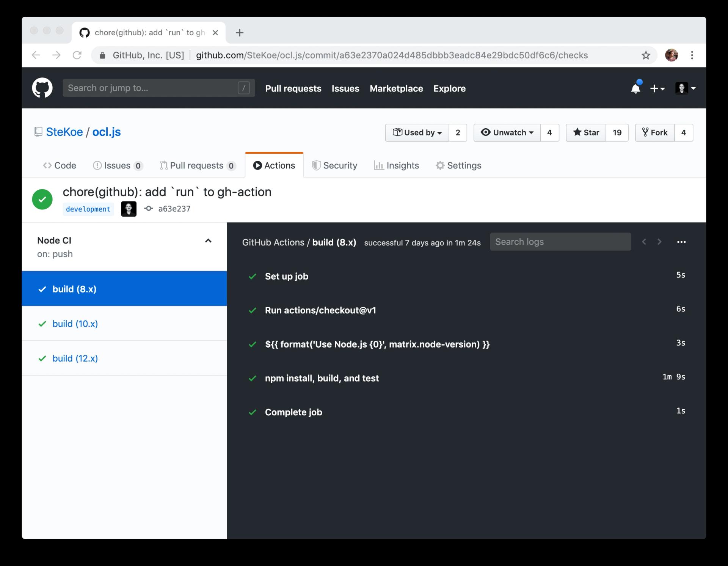Image resolution: width=728 pixels, height=566 pixels.
Task: Expand the Set up job step
Action: (286, 277)
